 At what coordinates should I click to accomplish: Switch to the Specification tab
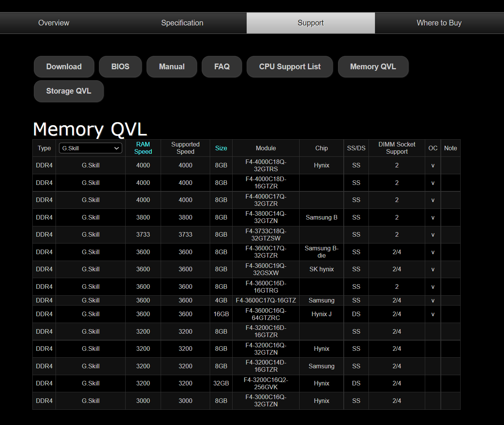[x=182, y=23]
